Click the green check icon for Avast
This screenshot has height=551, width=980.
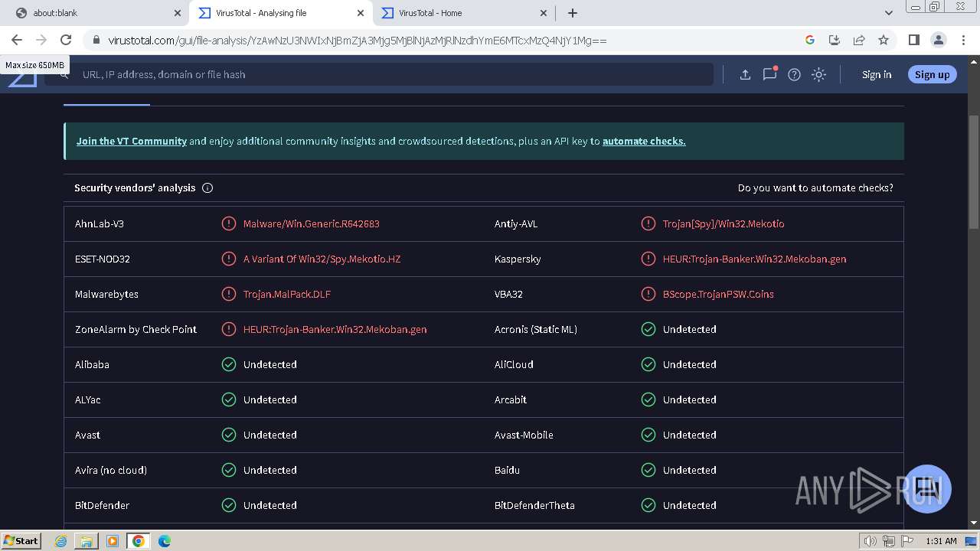click(229, 435)
